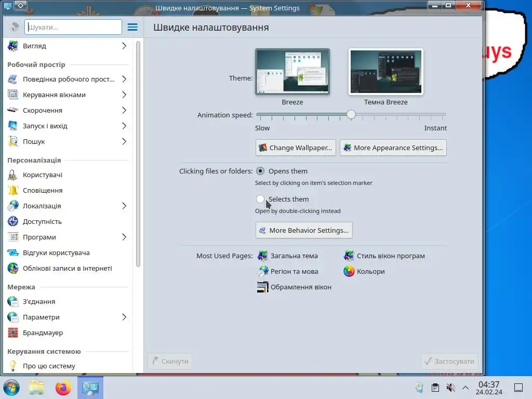Select the Breeze theme thumbnail
The width and height of the screenshot is (532, 399).
292,72
